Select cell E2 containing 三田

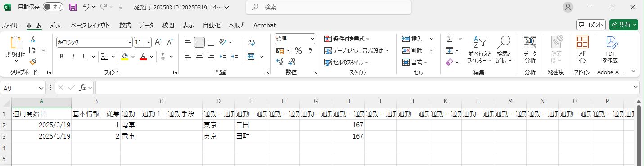click(x=251, y=125)
